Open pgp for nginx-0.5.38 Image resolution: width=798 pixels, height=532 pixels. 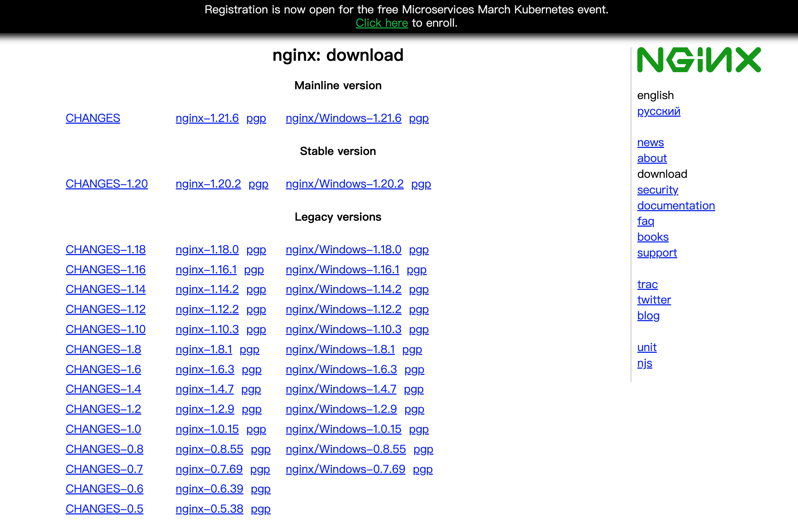(x=261, y=510)
